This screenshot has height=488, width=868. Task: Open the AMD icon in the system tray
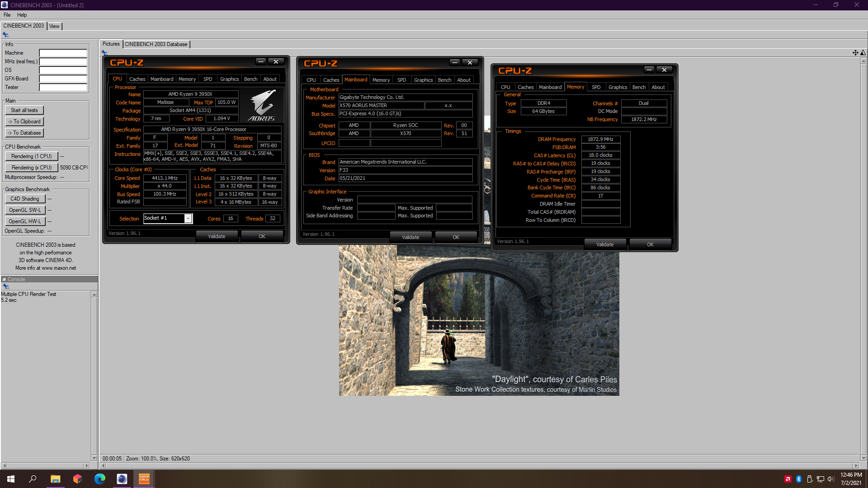tap(788, 479)
